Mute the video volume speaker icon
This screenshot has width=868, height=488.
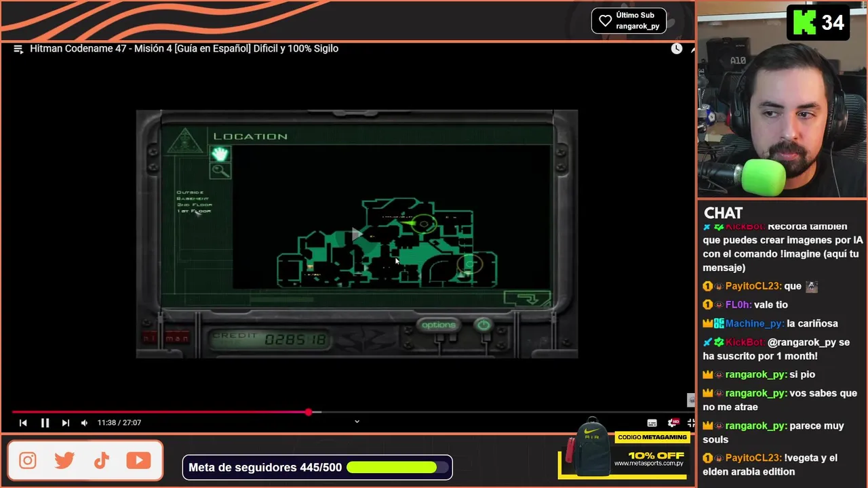click(84, 423)
